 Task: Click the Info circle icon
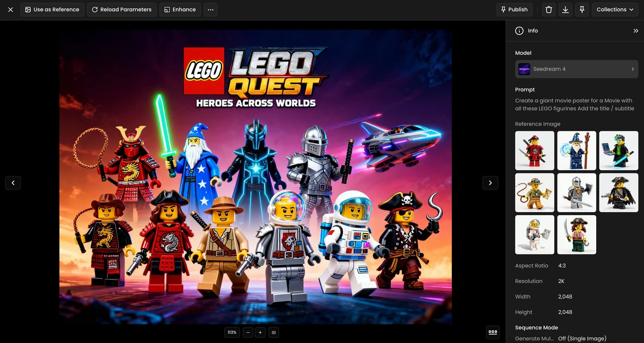tap(519, 31)
